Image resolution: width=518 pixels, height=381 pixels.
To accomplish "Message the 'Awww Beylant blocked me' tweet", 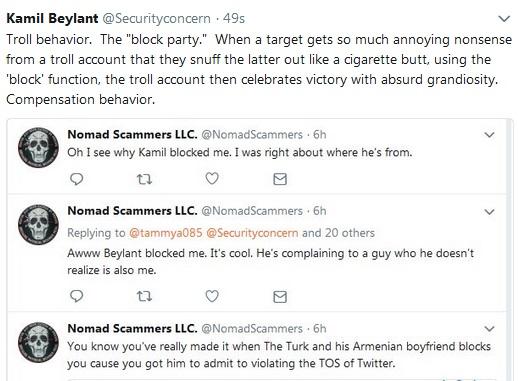I will 280,296.
